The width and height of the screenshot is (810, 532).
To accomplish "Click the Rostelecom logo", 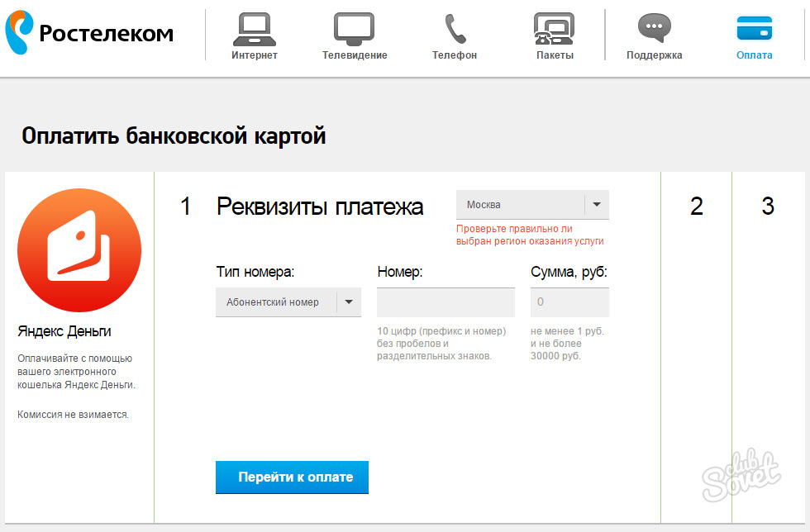I will pyautogui.click(x=89, y=32).
